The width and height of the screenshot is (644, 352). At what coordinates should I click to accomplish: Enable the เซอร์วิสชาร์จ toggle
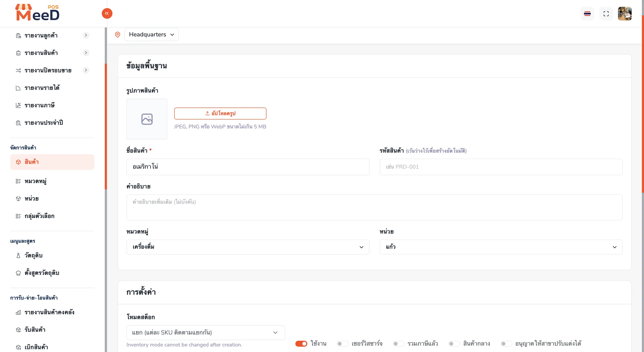[x=342, y=343]
